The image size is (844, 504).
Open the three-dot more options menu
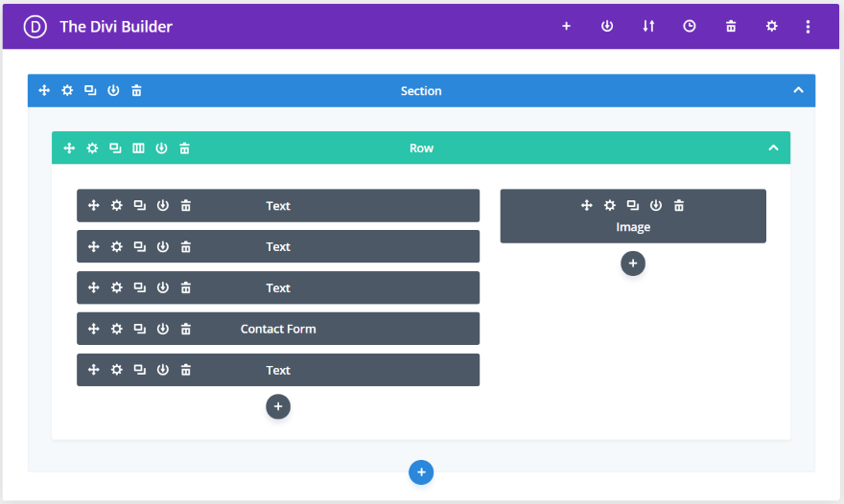[x=808, y=27]
